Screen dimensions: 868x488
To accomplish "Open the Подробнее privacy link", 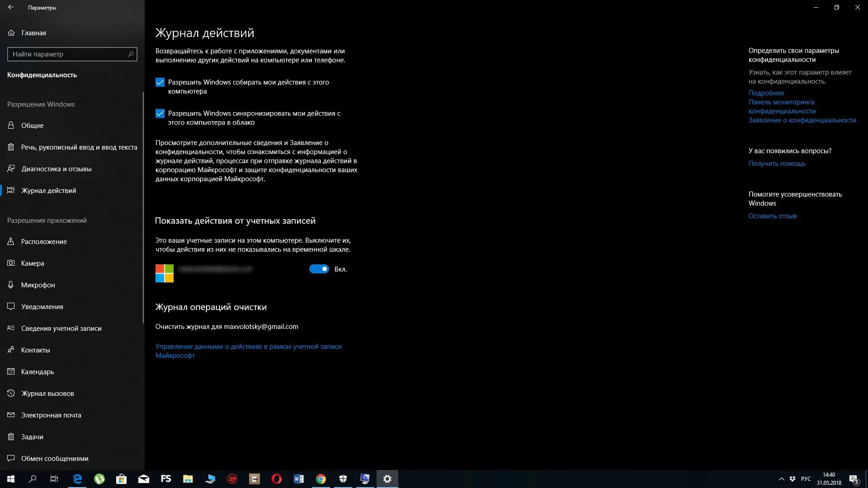I will 766,93.
